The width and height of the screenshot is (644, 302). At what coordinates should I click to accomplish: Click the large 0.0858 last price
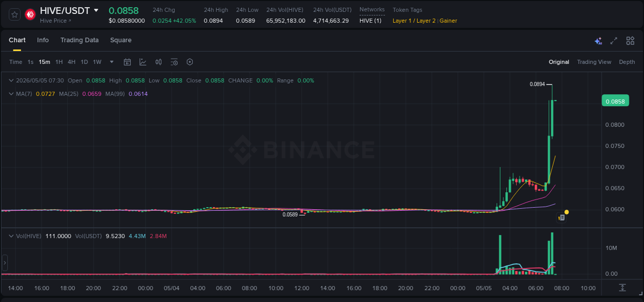coord(123,10)
